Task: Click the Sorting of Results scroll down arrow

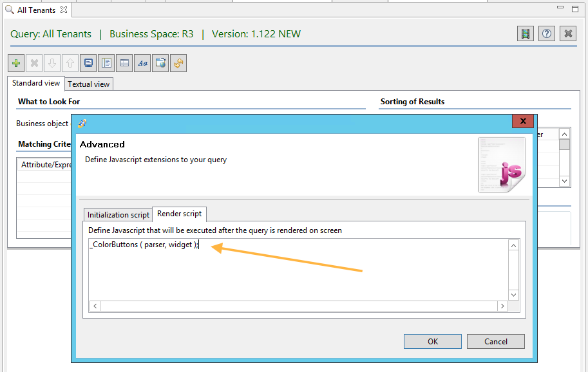Action: [564, 181]
